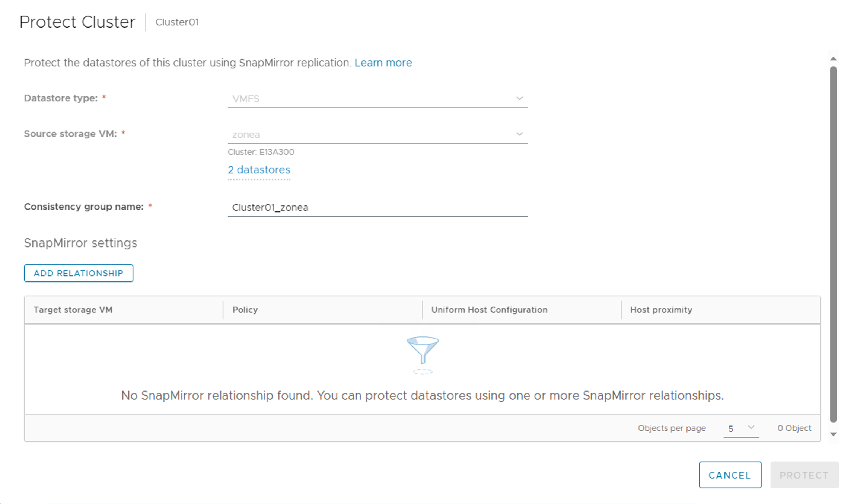Viewport: 854px width, 504px height.
Task: Click the Learn more link
Action: [384, 63]
